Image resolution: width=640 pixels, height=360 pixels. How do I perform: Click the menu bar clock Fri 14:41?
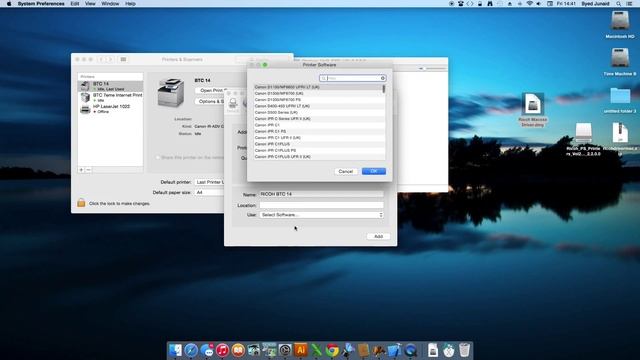(566, 4)
